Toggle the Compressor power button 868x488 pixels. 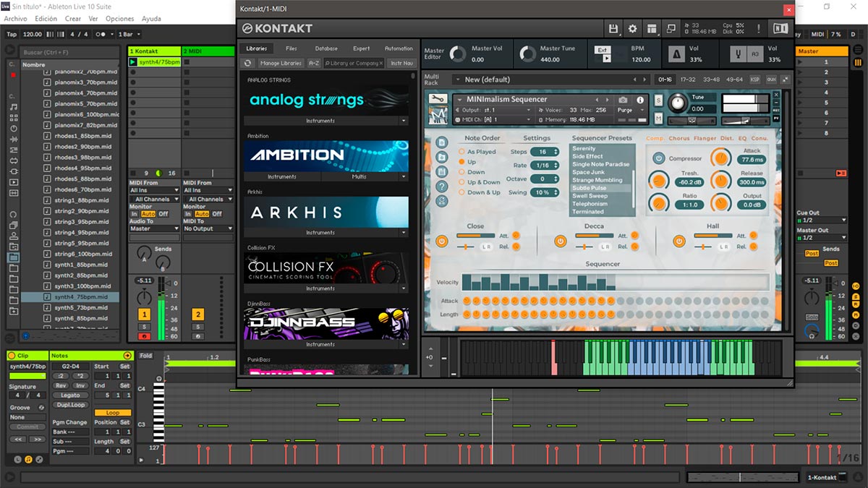[658, 158]
